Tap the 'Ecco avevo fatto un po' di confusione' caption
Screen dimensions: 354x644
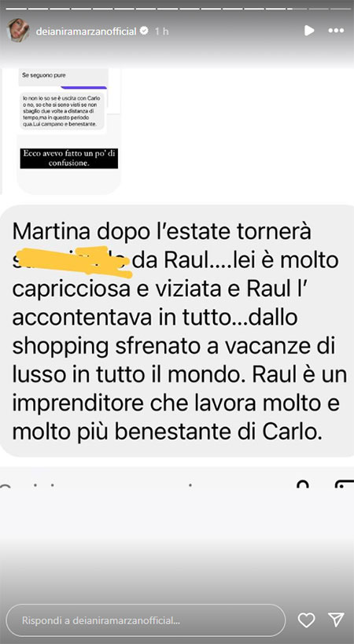(69, 158)
